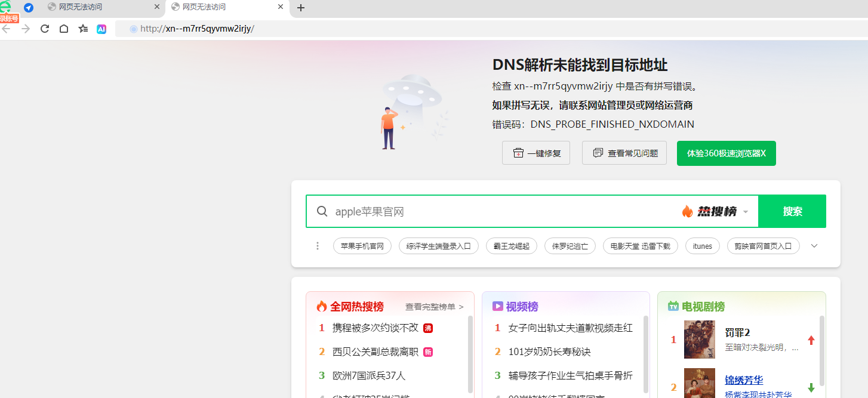The width and height of the screenshot is (868, 398).
Task: Click the green 搜索 search button
Action: point(792,211)
